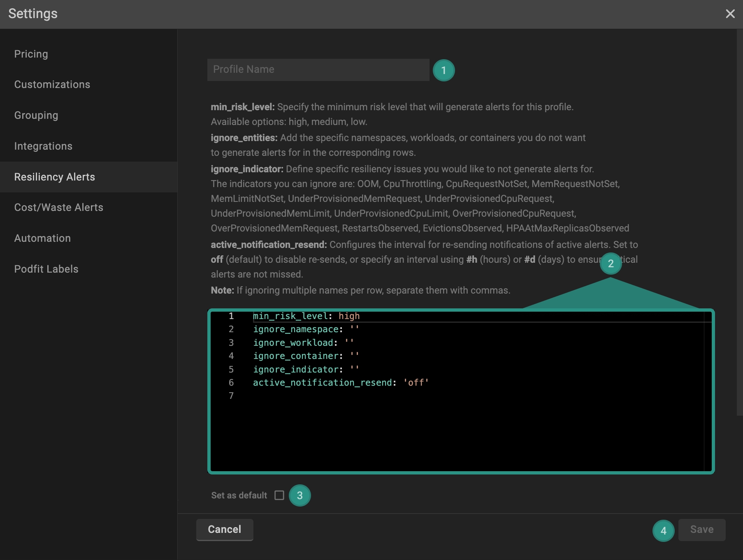This screenshot has width=743, height=560.
Task: Click the min_risk_level line in editor
Action: click(306, 316)
